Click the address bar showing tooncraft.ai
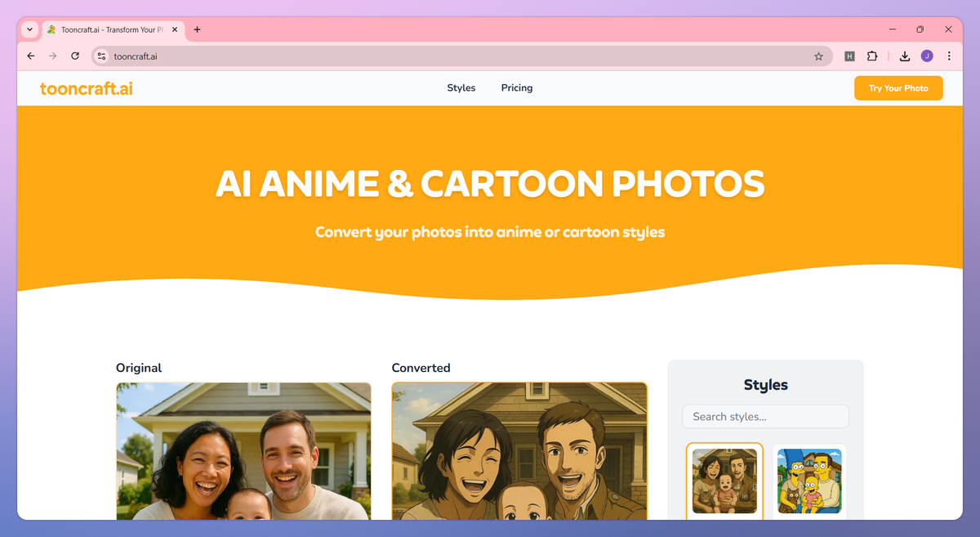 pos(461,56)
